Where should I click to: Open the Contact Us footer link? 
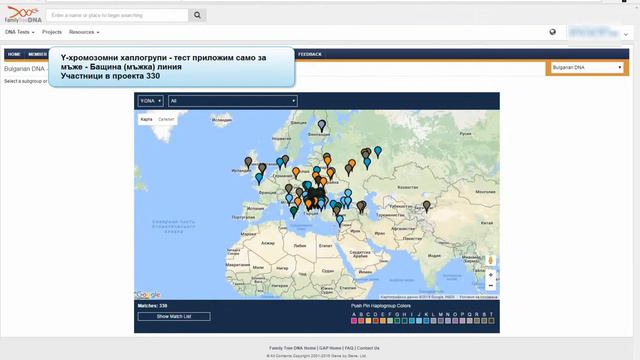pos(368,348)
